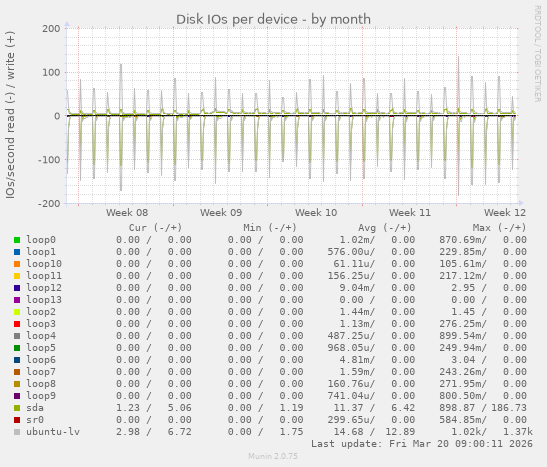Click the 'Week 12' axis label

[505, 213]
